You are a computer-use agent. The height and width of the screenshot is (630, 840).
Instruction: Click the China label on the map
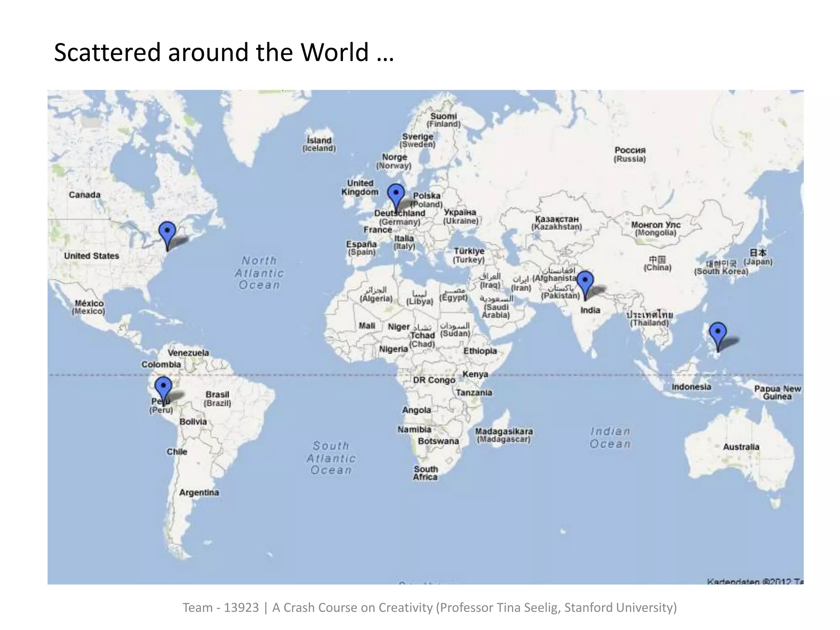[657, 263]
